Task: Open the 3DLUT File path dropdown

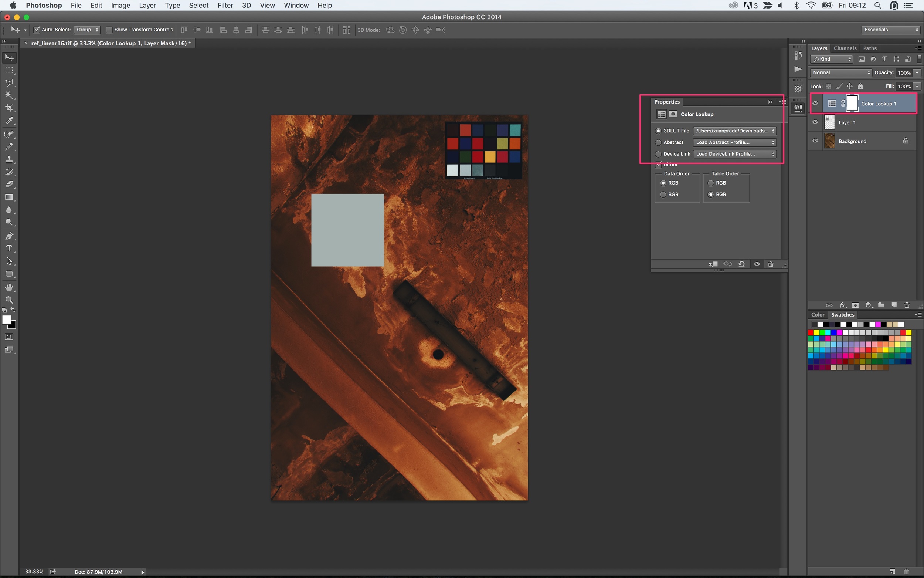Action: [x=734, y=131]
